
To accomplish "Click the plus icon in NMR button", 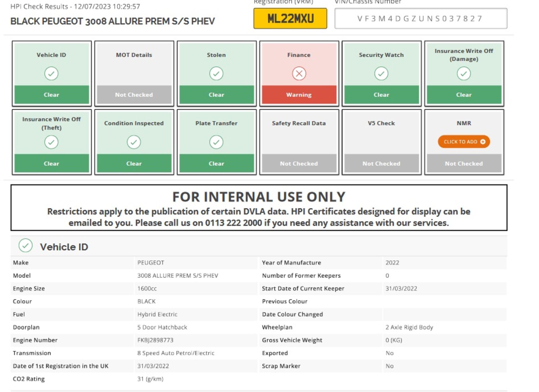I will click(x=483, y=142).
